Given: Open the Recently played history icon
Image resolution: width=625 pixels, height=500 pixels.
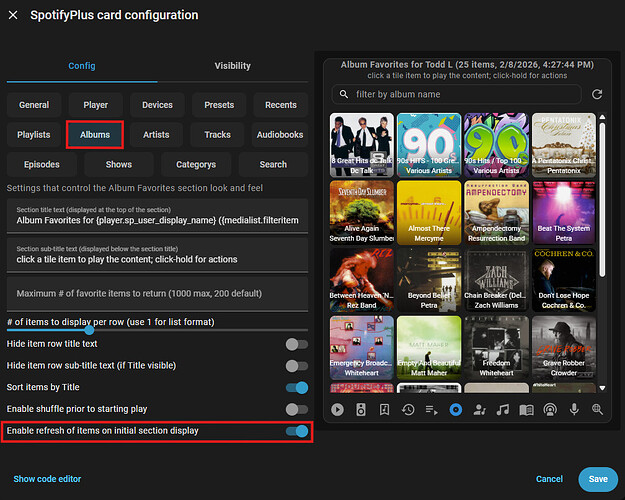Looking at the screenshot, I should click(x=408, y=409).
